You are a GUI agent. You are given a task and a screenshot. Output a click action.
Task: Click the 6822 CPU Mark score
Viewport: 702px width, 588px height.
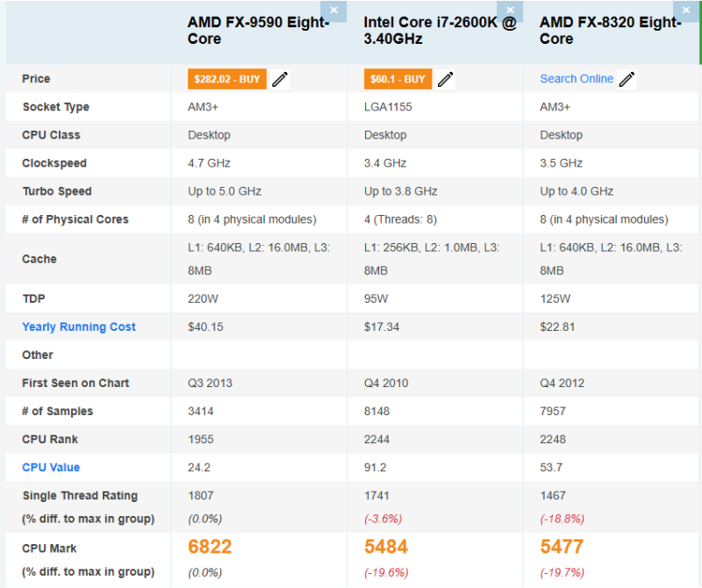click(210, 547)
